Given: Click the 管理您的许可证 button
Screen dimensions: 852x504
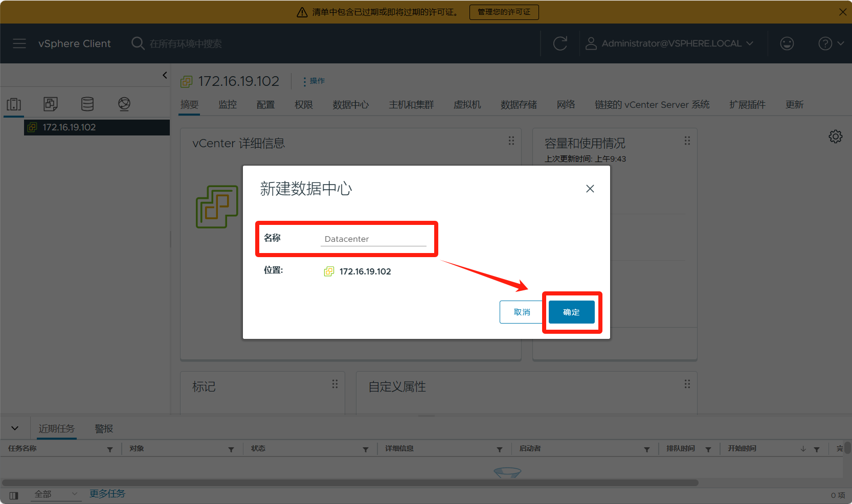Looking at the screenshot, I should pyautogui.click(x=504, y=12).
